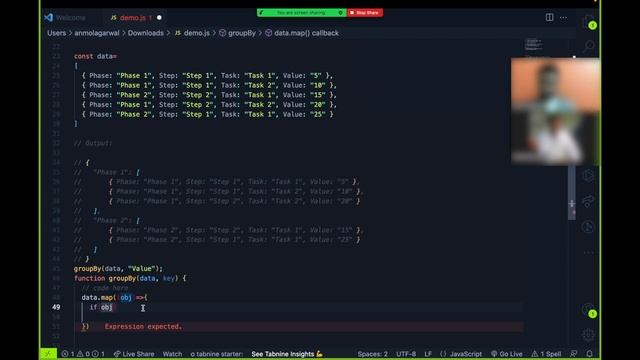640x360 pixels.
Task: Click data row with Value "5"
Action: 207,76
